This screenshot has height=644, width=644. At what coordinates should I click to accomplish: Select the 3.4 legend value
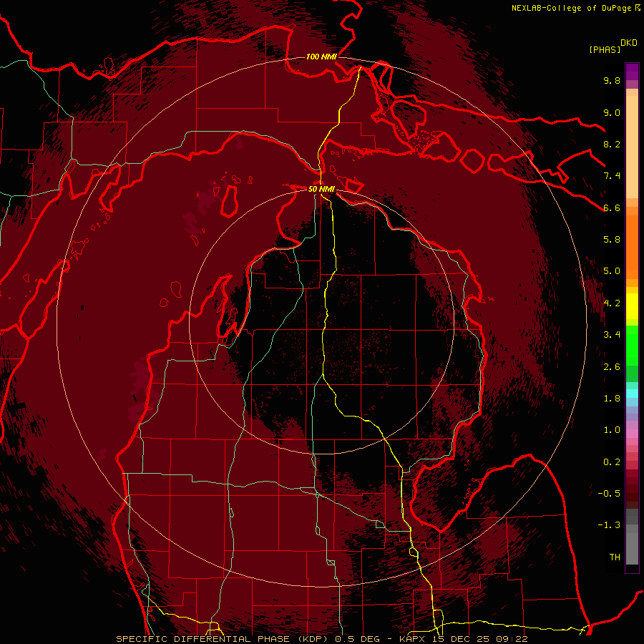pos(612,335)
